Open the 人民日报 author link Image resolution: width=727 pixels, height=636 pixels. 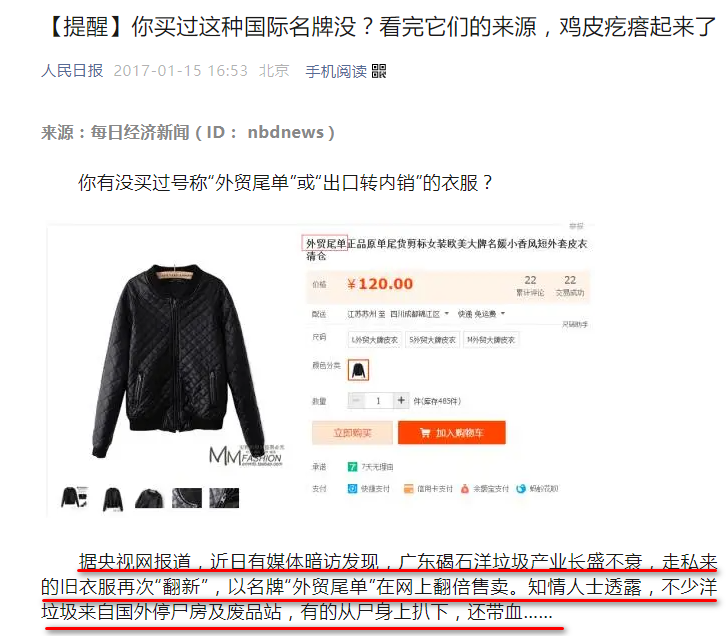pos(72,70)
